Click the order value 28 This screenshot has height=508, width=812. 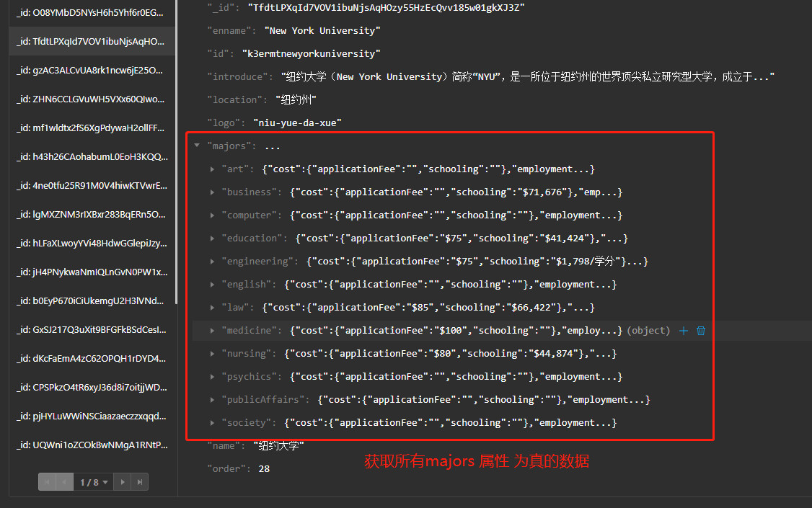pyautogui.click(x=264, y=468)
